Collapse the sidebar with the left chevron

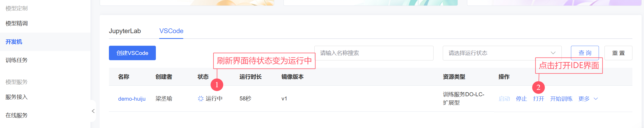[93, 111]
